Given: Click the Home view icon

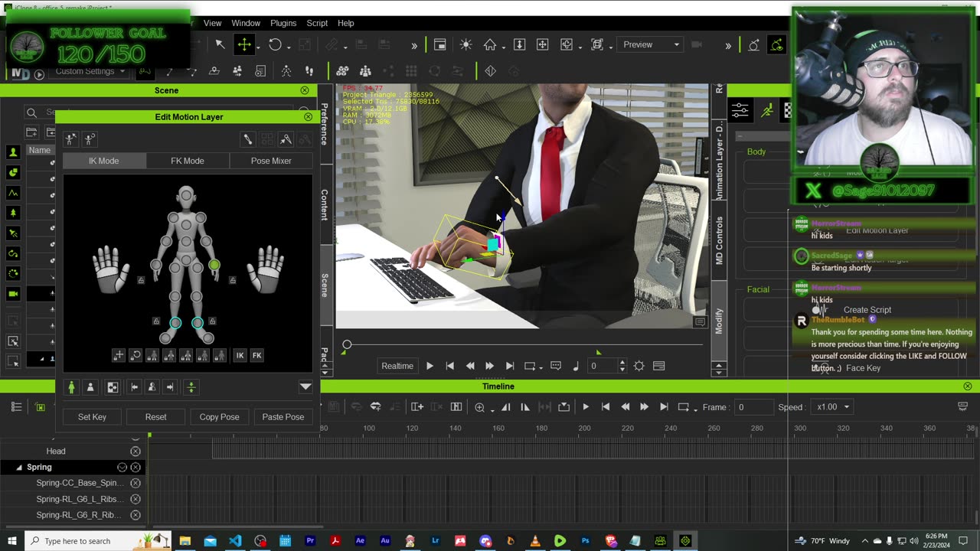Looking at the screenshot, I should pyautogui.click(x=490, y=44).
